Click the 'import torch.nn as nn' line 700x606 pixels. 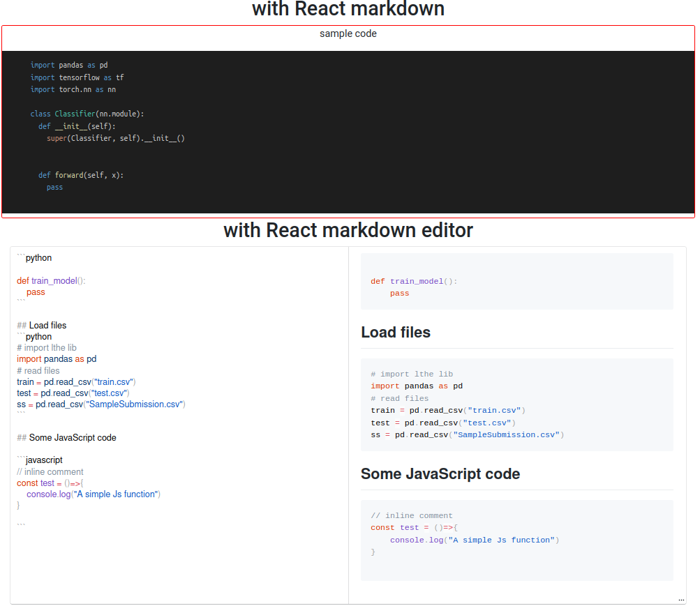click(x=73, y=90)
